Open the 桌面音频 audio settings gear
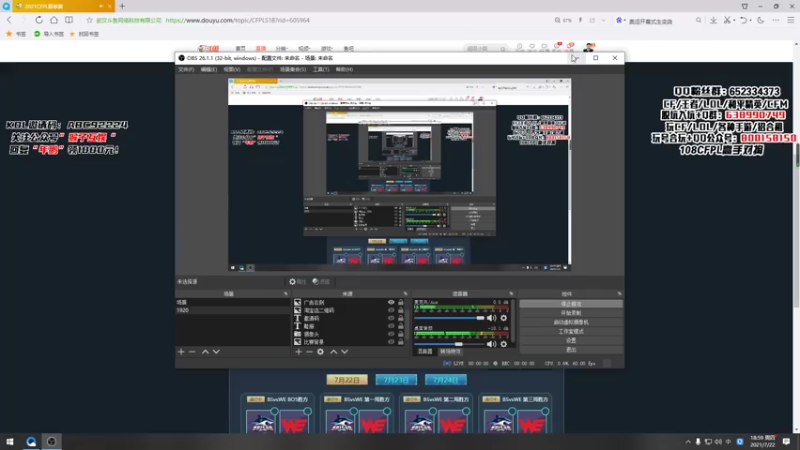Image resolution: width=800 pixels, height=450 pixels. pos(504,344)
